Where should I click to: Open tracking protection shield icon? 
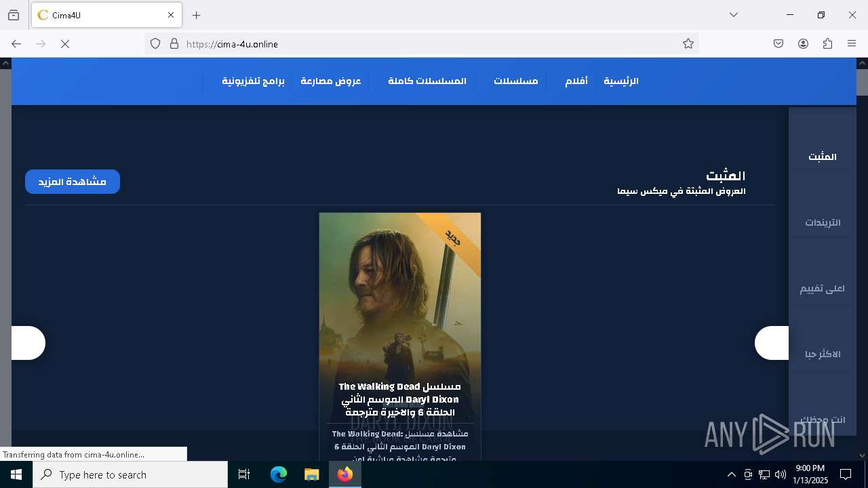(x=155, y=44)
